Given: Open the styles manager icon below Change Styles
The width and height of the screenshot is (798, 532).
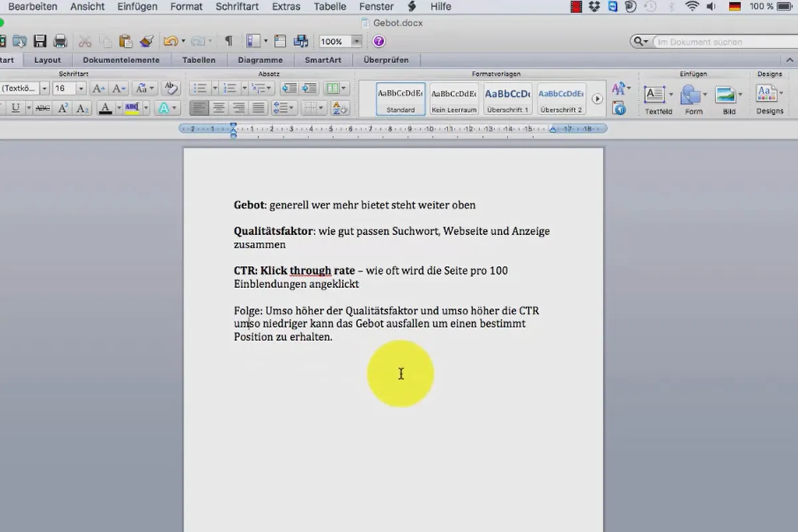Looking at the screenshot, I should 620,108.
